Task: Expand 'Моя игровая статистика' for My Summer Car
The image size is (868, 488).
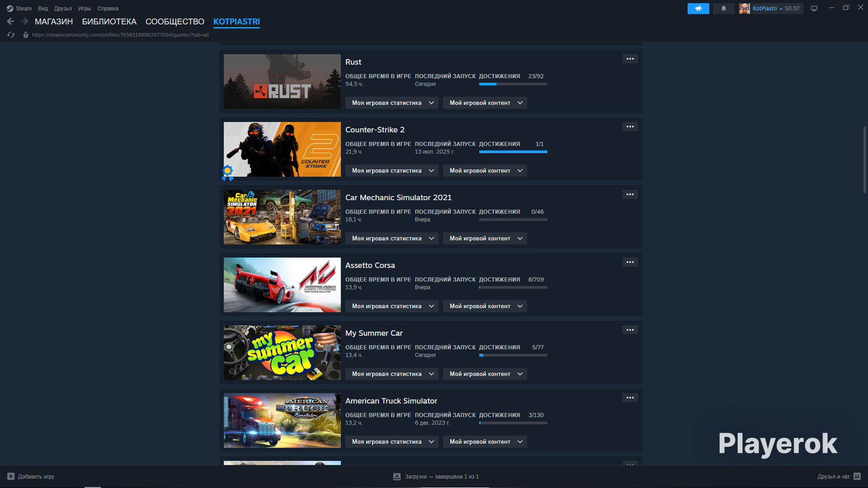Action: tap(392, 374)
